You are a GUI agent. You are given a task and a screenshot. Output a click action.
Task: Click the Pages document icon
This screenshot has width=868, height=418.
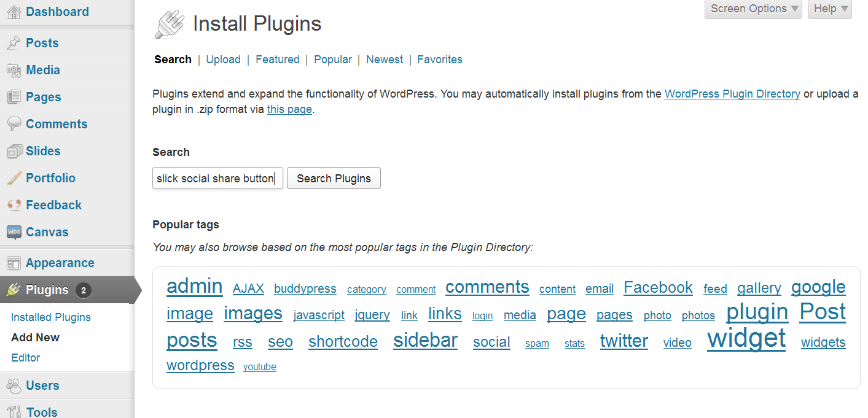14,97
